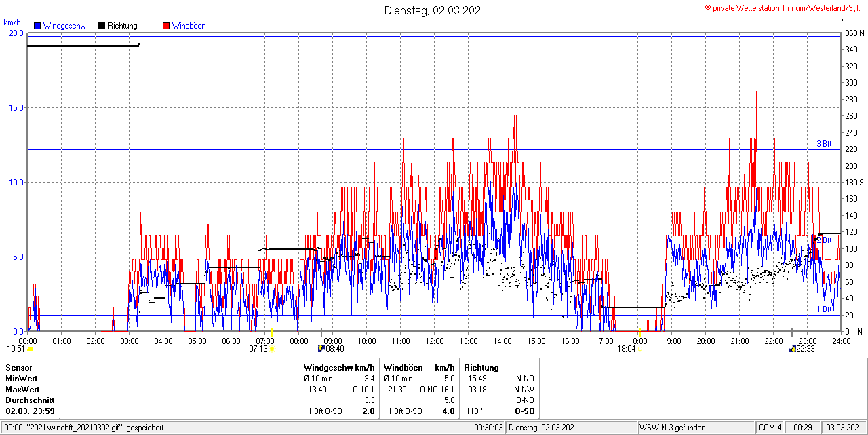The image size is (868, 435).
Task: Click the max wind speed time 13:40
Action: pyautogui.click(x=318, y=390)
